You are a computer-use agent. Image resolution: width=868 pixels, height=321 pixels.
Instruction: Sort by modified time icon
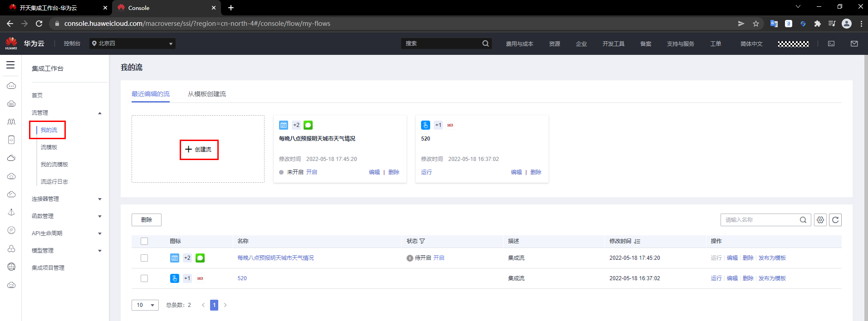(638, 241)
